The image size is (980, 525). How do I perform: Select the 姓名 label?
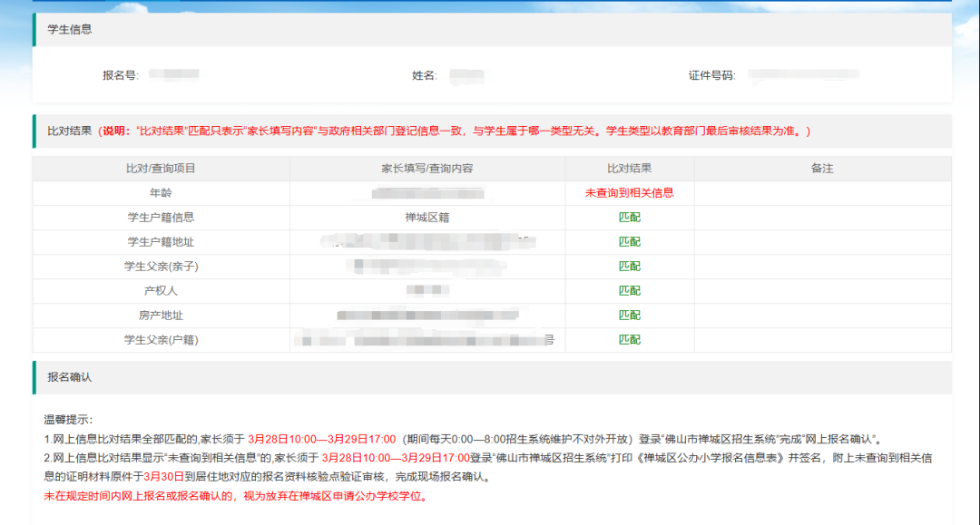click(425, 75)
